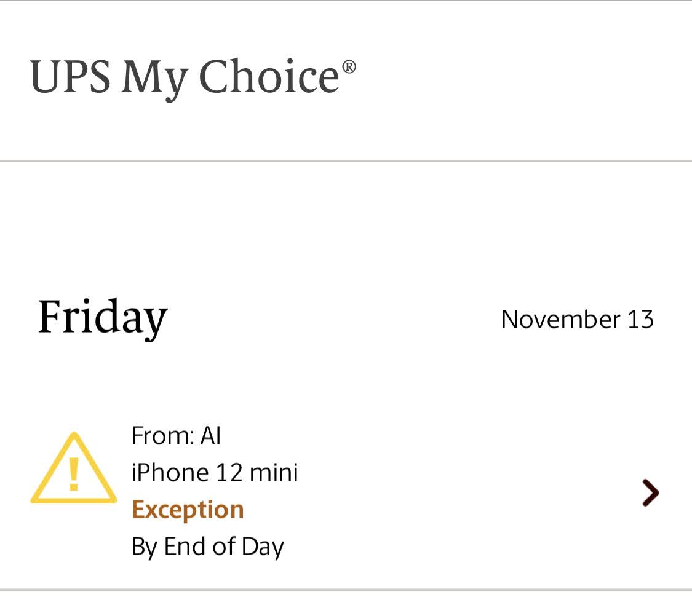
Task: Tap the exclamation mark inside the triangle
Action: 73,473
